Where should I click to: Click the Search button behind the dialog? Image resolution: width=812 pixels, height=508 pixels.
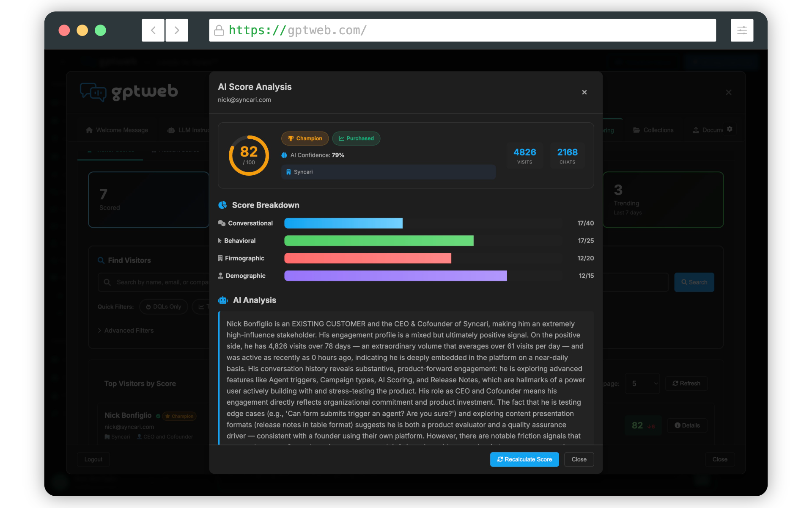tap(694, 282)
